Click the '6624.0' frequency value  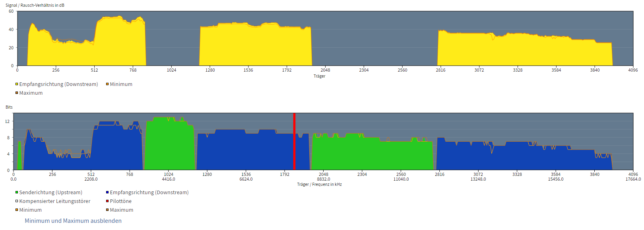pos(246,179)
